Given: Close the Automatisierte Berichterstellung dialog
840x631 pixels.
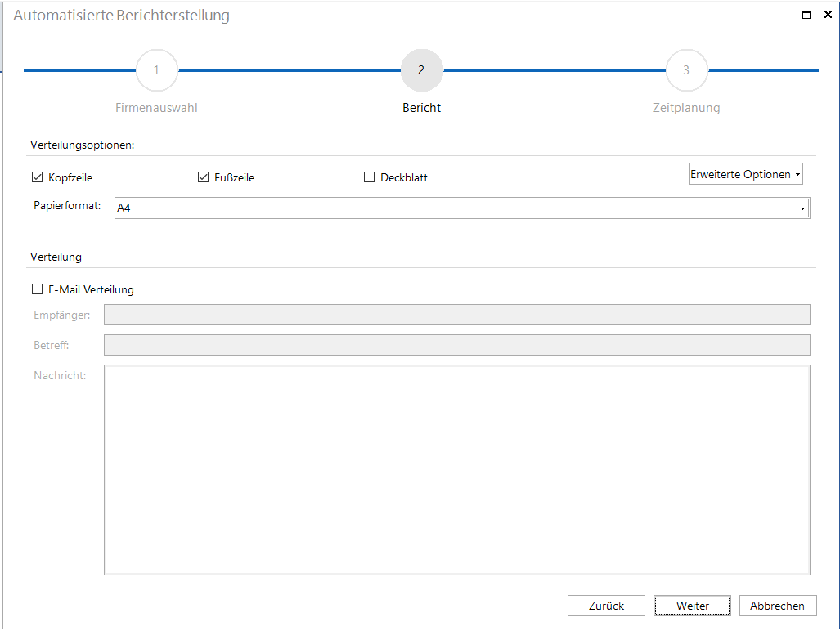Looking at the screenshot, I should pyautogui.click(x=828, y=15).
